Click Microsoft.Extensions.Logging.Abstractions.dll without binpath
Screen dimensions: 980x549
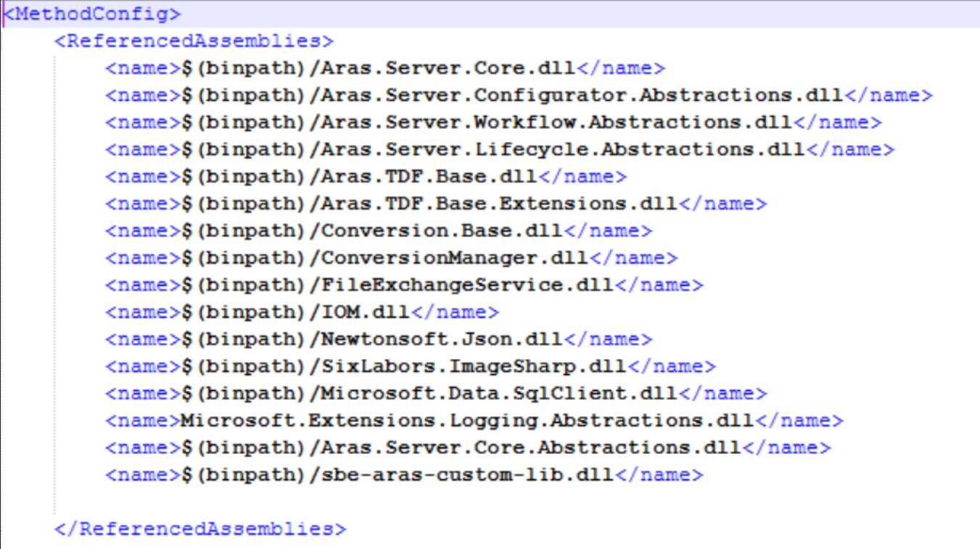coord(473,420)
